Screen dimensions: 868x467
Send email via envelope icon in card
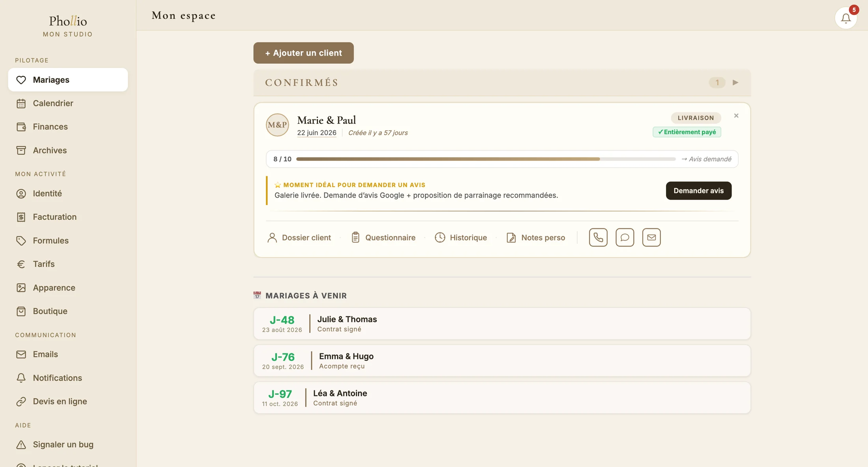(x=651, y=237)
